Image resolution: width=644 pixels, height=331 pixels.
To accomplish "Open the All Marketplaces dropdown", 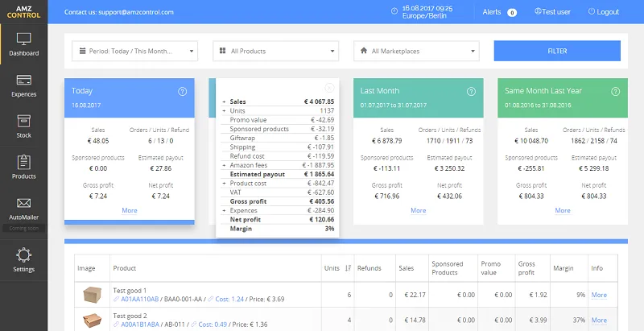I will tap(416, 52).
